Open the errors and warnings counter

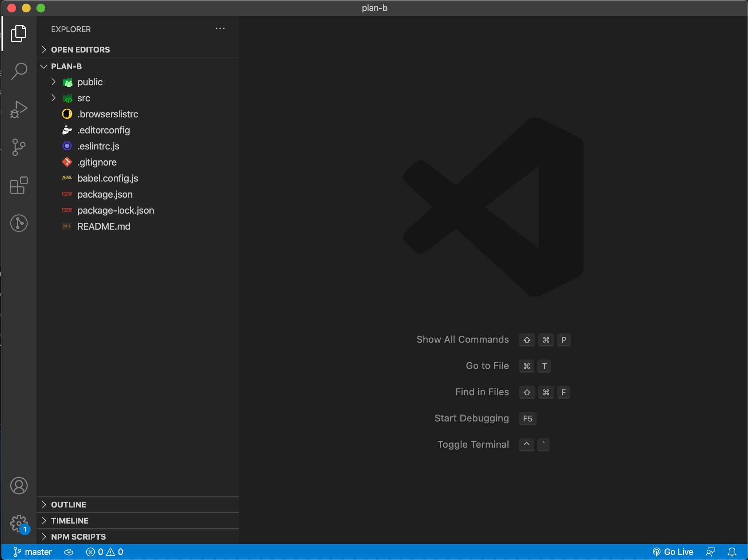click(x=105, y=552)
